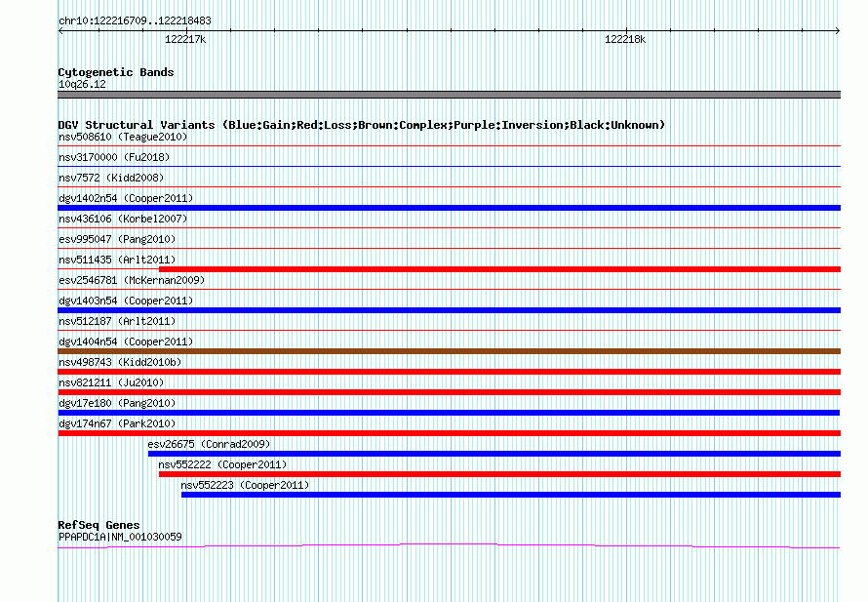Click the blue nsv552223 gain bar
Screen dimensions: 868x602
(510, 495)
